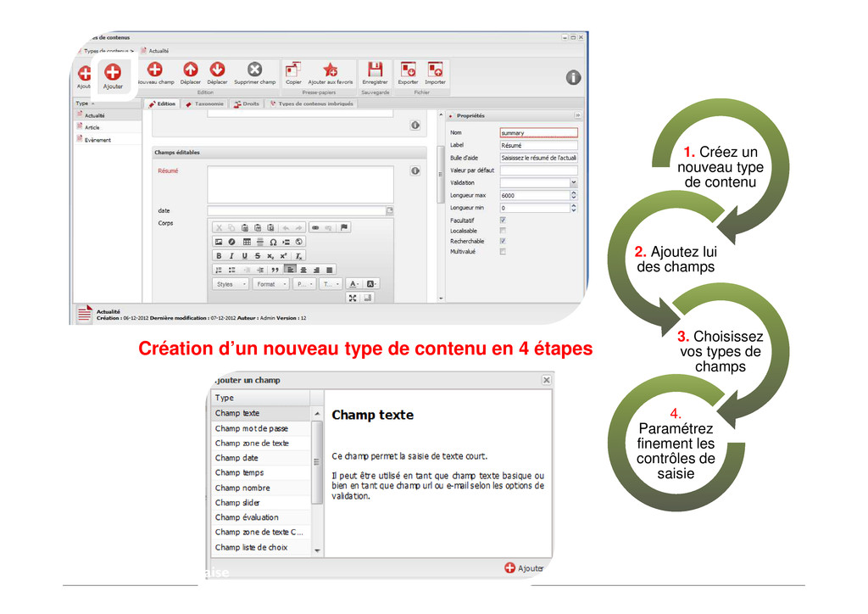
Task: Toggle Strikethrough in the Corps editor
Action: click(x=258, y=256)
